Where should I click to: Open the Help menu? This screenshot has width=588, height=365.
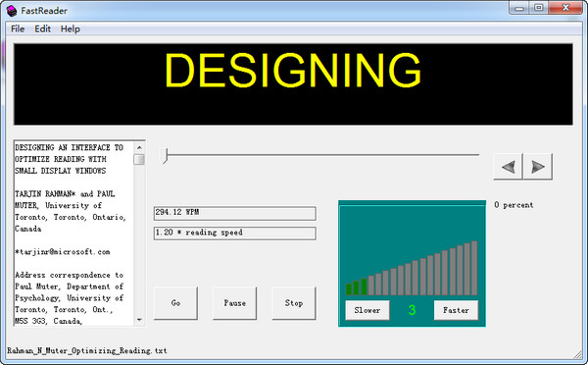[71, 28]
